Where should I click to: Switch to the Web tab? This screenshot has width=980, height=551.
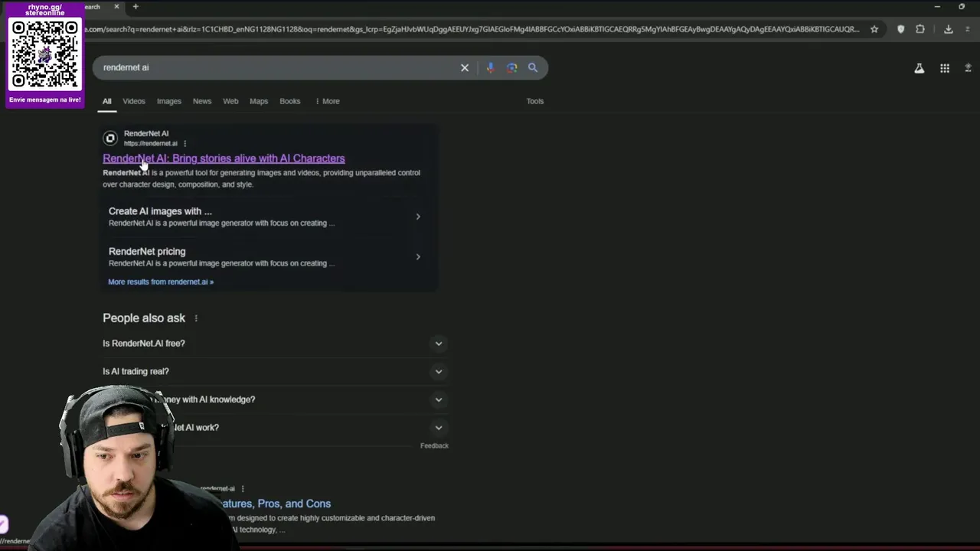pos(230,101)
